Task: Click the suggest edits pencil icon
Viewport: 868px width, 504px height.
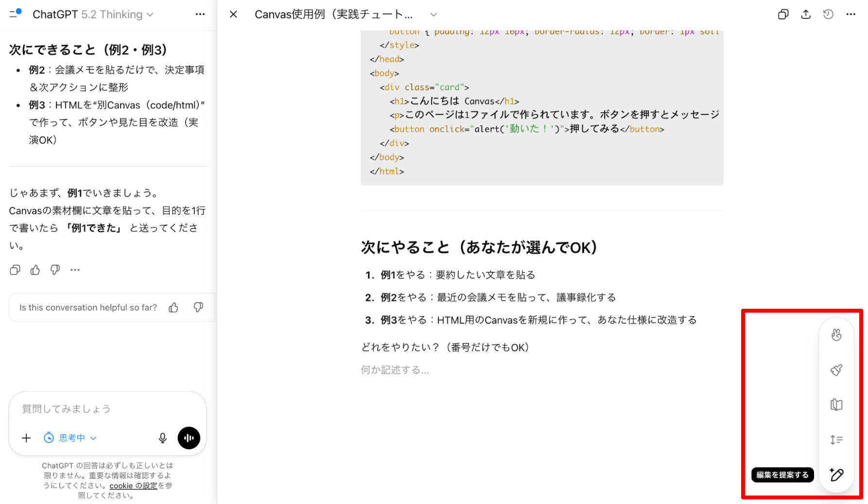Action: pyautogui.click(x=836, y=474)
